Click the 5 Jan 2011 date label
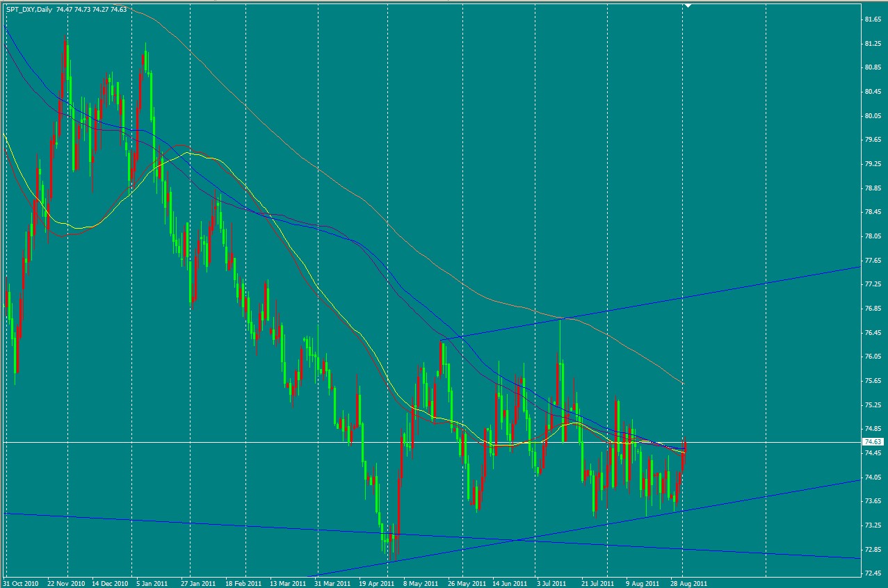The image size is (888, 588). click(154, 583)
